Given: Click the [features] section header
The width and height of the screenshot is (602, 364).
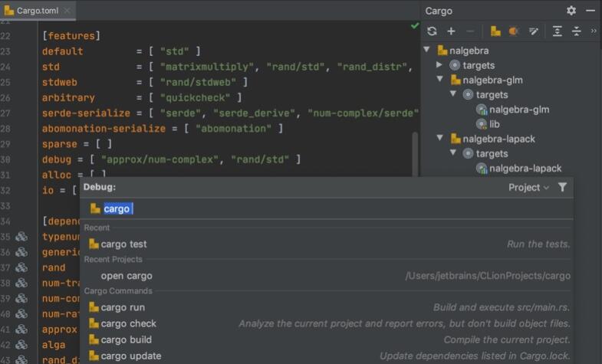Looking at the screenshot, I should [x=71, y=36].
